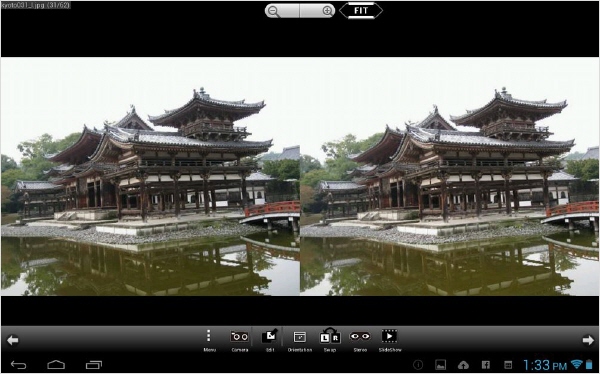This screenshot has width=600, height=374.
Task: Open the Facebook notification icon
Action: [486, 365]
